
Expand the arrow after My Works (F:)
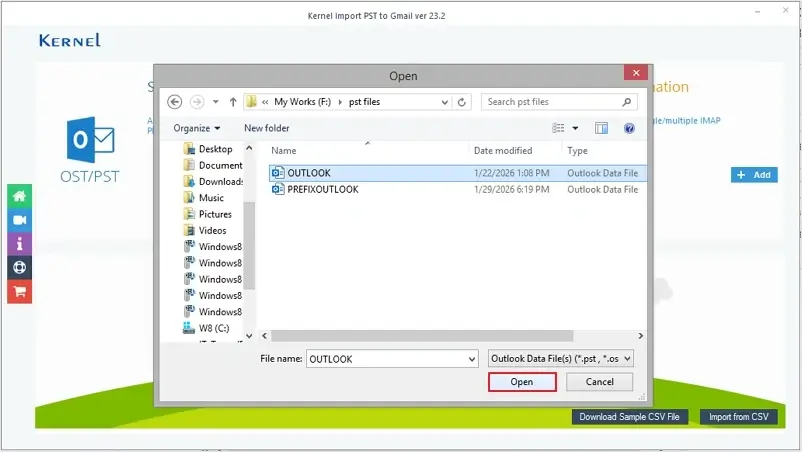point(340,102)
